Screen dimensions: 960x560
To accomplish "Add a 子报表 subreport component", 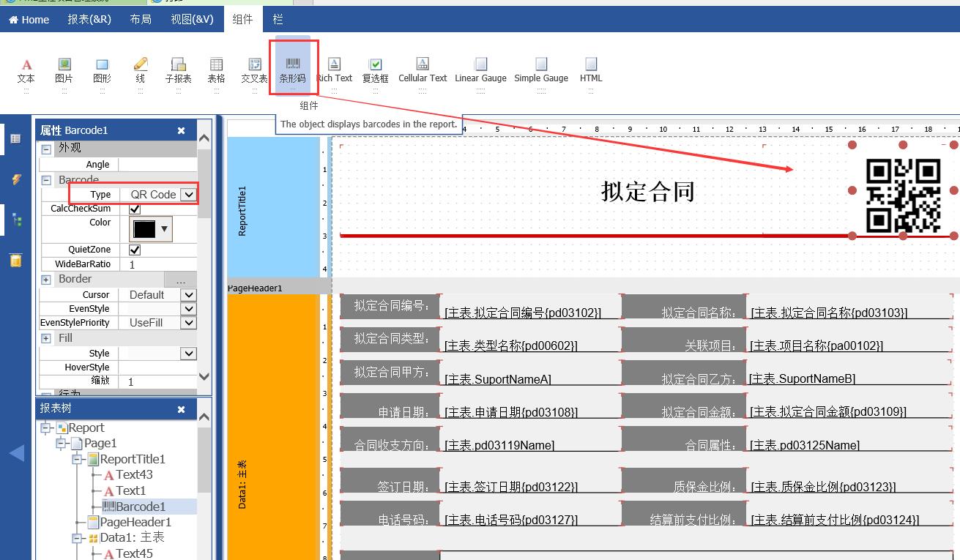I will (x=178, y=70).
